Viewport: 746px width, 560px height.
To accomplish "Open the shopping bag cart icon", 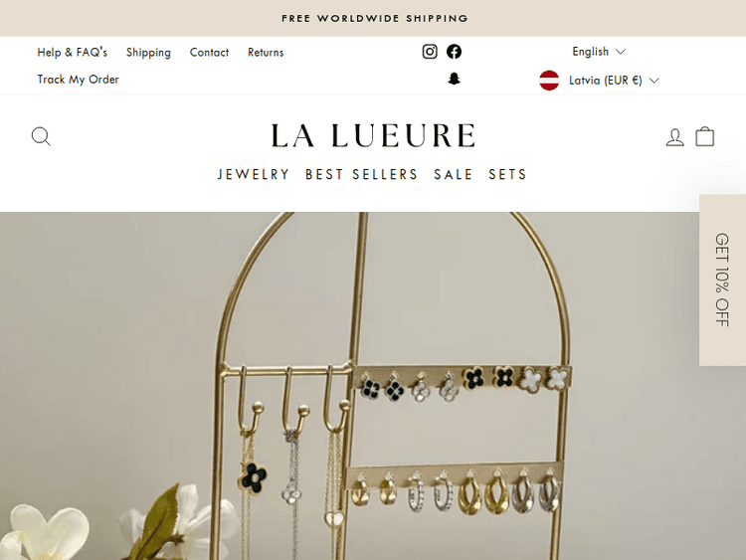I will 704,136.
